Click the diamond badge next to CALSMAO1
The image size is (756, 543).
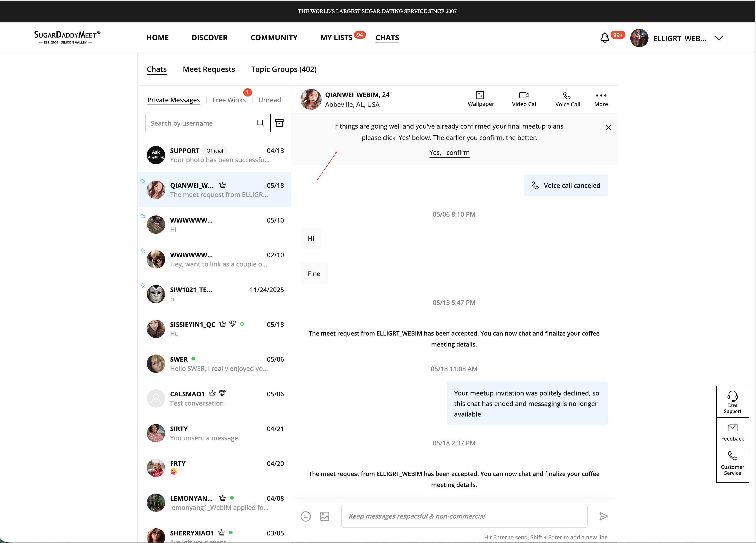(x=222, y=393)
